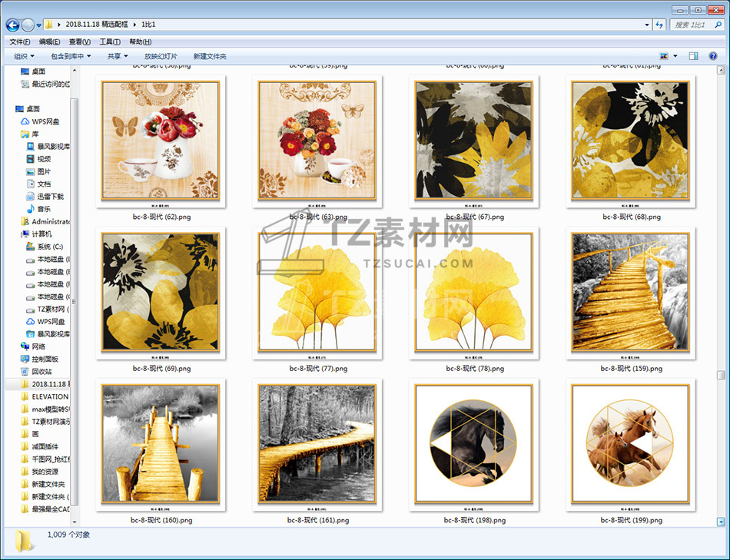
Task: Open 回收站 (Recycle Bin) in the sidebar
Action: (x=41, y=371)
